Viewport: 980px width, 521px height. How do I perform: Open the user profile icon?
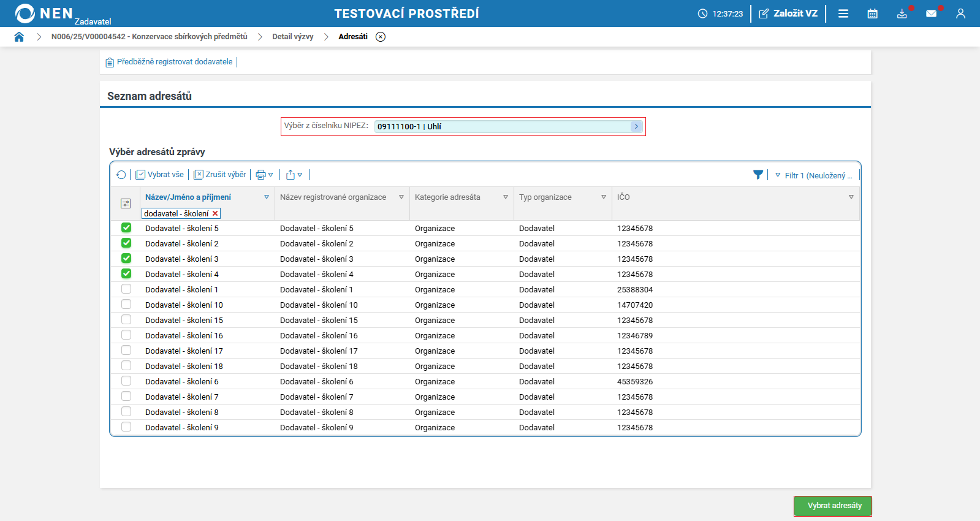[x=960, y=13]
